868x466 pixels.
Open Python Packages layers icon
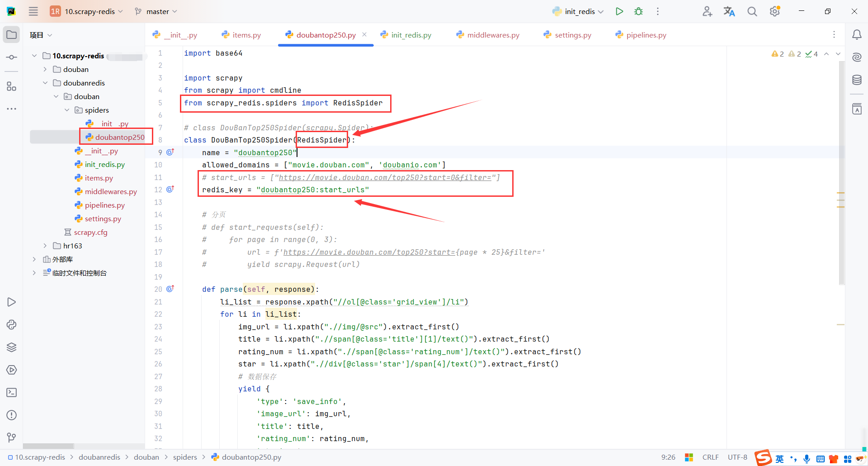coord(11,347)
